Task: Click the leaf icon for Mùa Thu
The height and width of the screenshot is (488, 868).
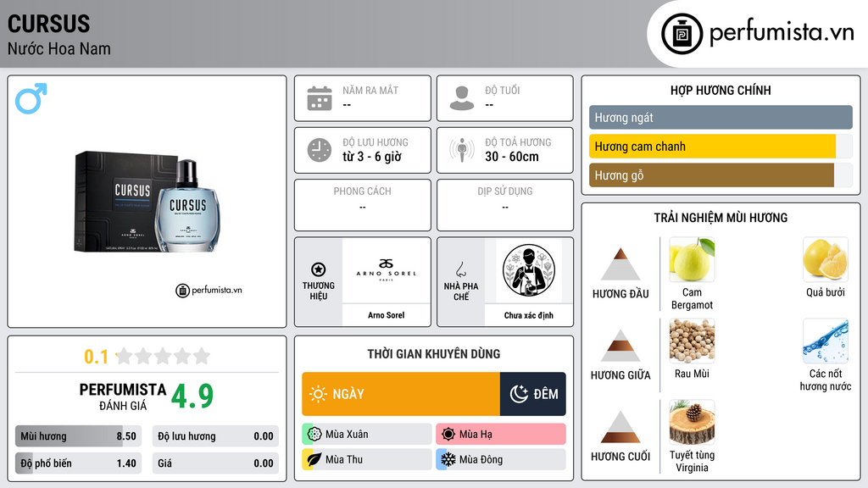Action: coord(314,459)
